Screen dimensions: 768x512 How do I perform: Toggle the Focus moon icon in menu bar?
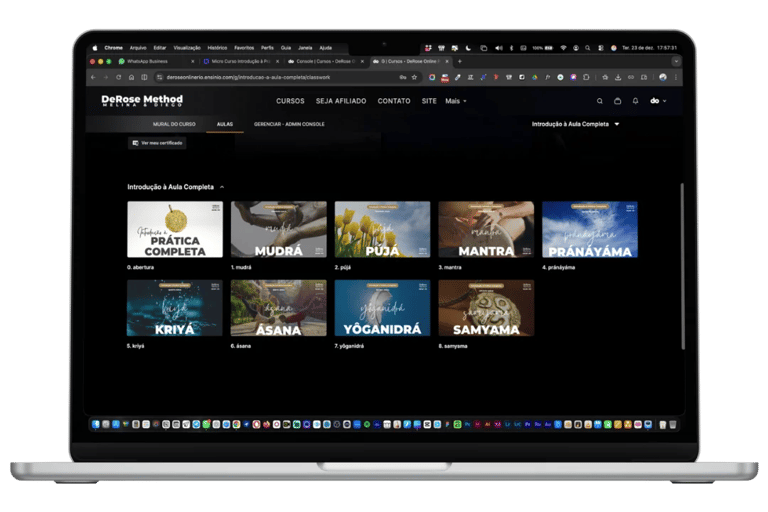pos(468,48)
